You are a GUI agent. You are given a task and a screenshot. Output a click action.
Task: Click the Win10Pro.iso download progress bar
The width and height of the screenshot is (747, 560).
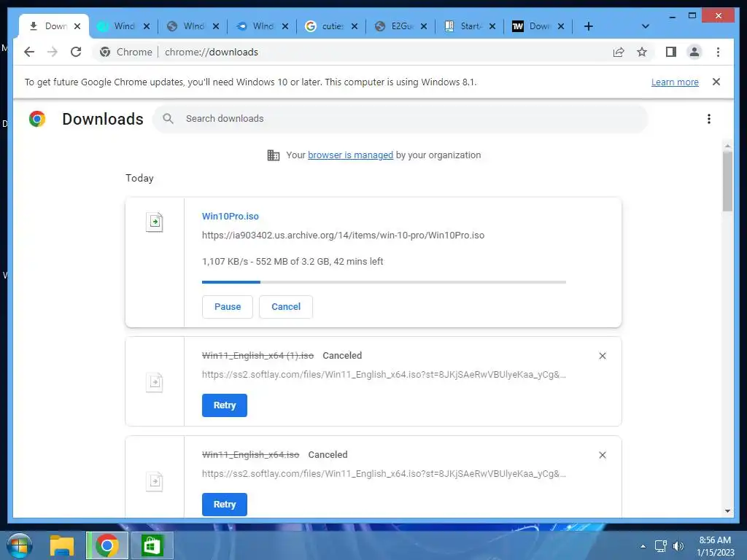pos(384,282)
